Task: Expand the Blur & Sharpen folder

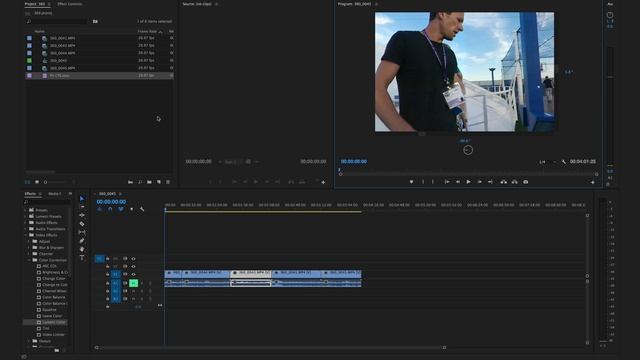Action: [x=29, y=248]
